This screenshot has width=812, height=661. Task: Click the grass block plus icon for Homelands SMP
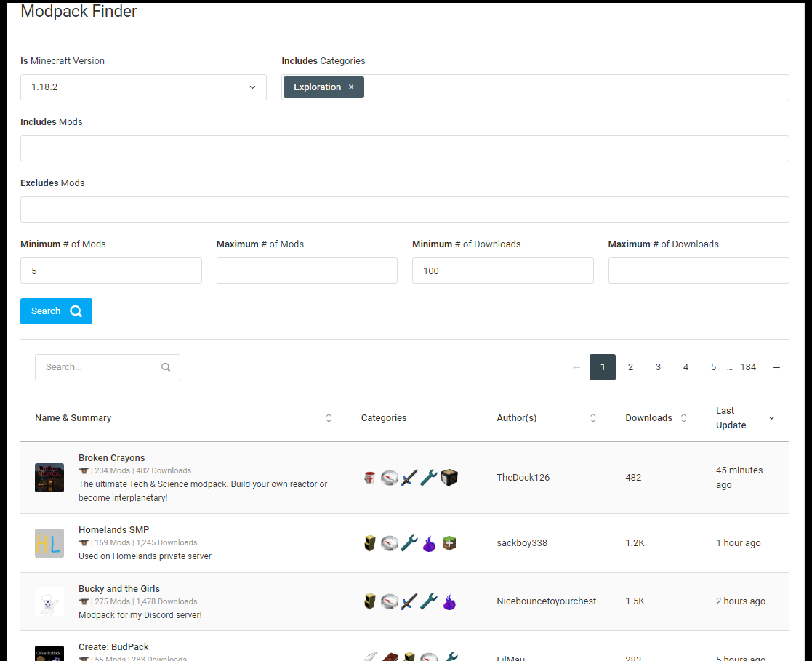pyautogui.click(x=449, y=543)
